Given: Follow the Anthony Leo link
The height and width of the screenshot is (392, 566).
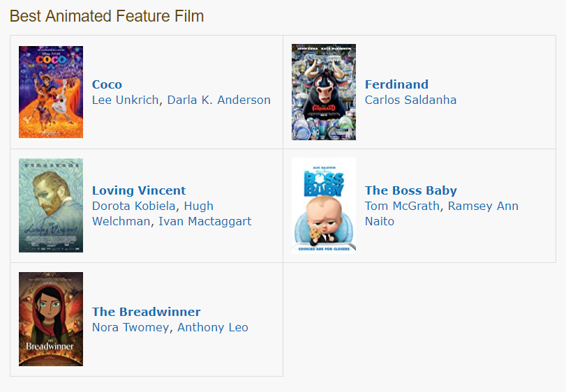Looking at the screenshot, I should 213,327.
